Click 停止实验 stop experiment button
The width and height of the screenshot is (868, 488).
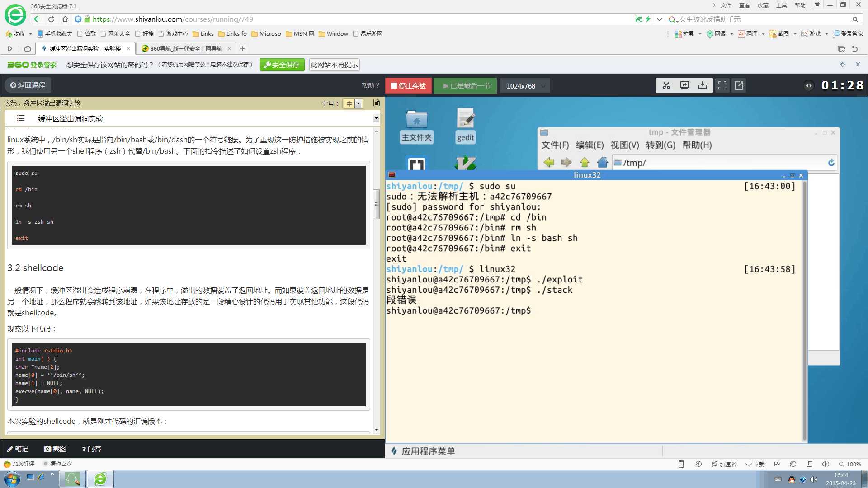(408, 85)
